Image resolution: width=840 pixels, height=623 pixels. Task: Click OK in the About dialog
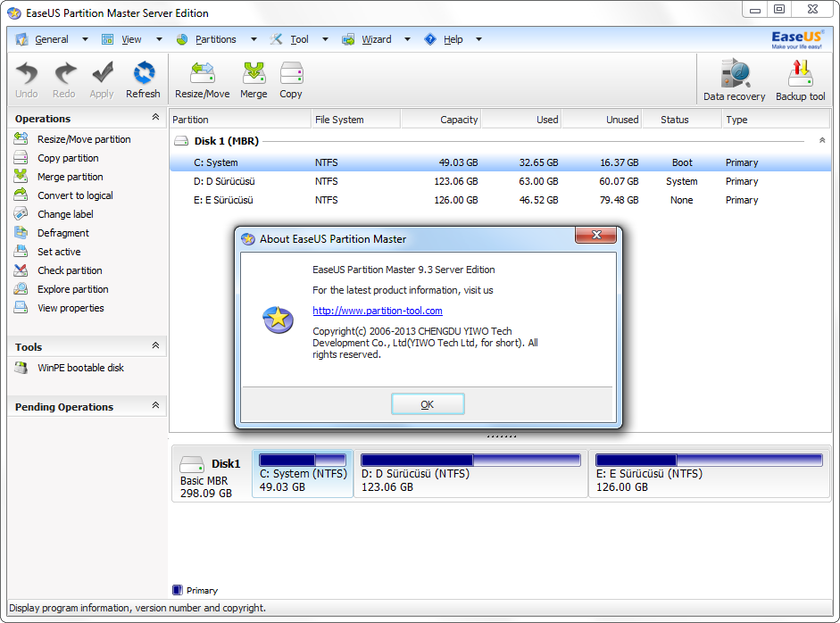tap(428, 404)
